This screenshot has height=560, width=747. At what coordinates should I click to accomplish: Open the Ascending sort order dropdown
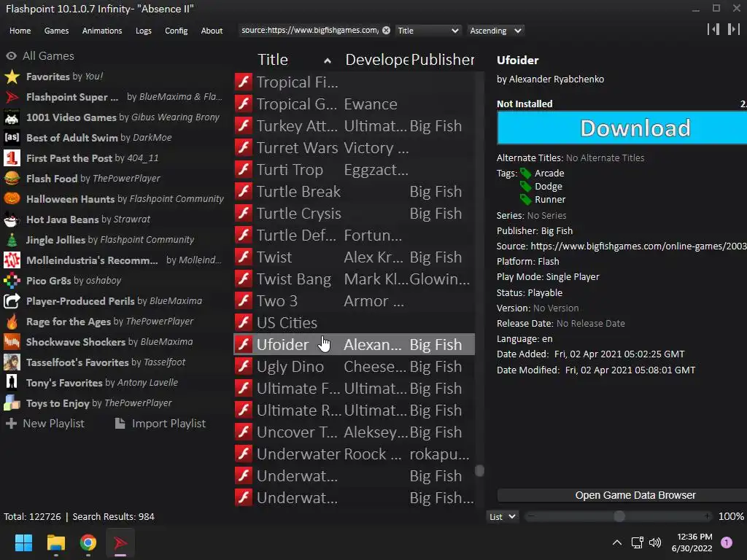495,31
